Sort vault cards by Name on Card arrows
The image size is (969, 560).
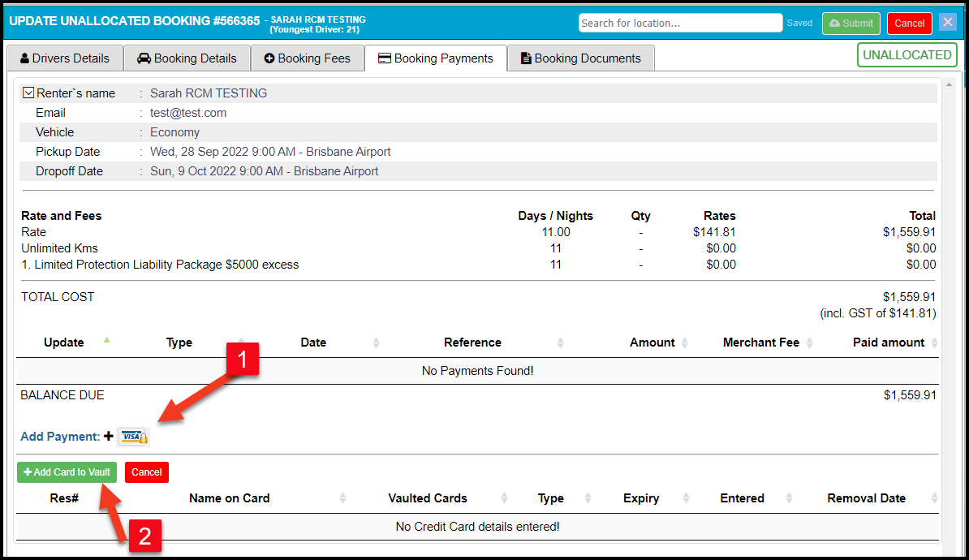click(x=343, y=498)
